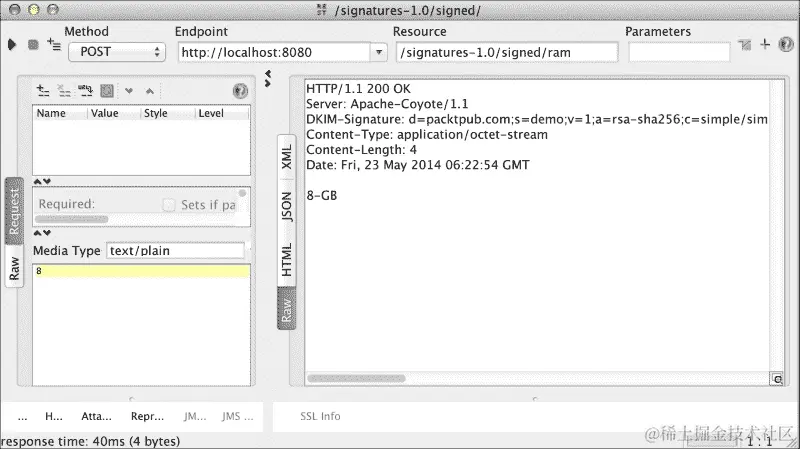Move the selected parameter up
This screenshot has height=449, width=800.
click(x=149, y=91)
